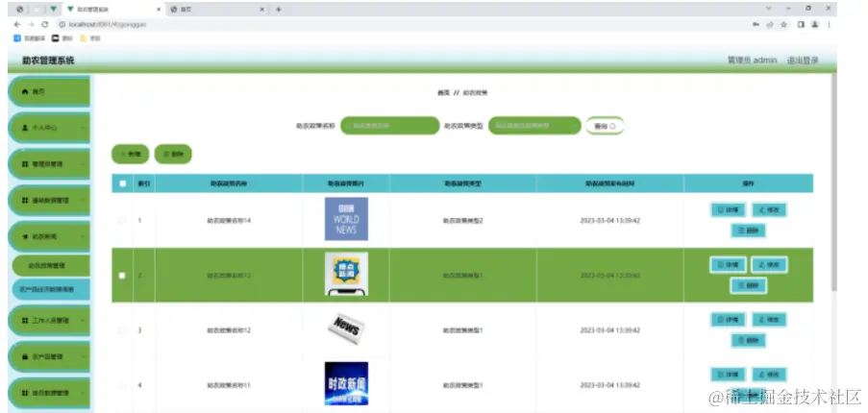Click 修改 for highlighted row 2
Viewport: 868px width, 413px height.
click(769, 265)
